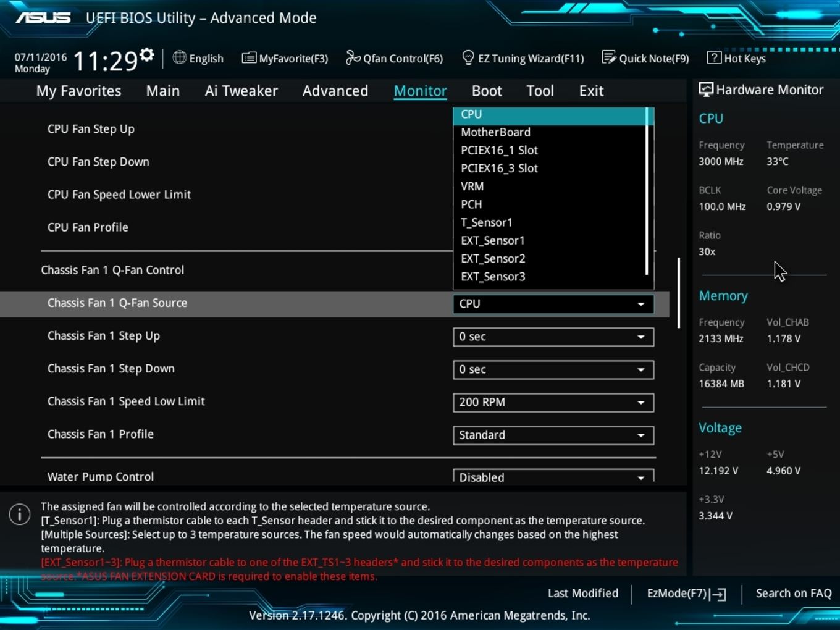Click the globe language icon
The height and width of the screenshot is (630, 840).
179,57
